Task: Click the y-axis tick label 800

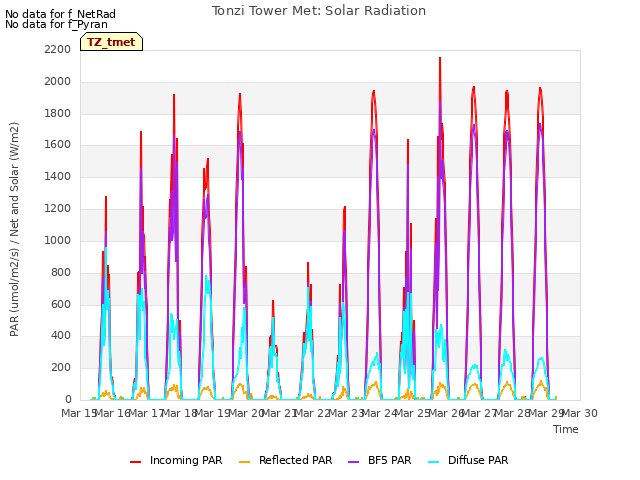Action: [61, 272]
